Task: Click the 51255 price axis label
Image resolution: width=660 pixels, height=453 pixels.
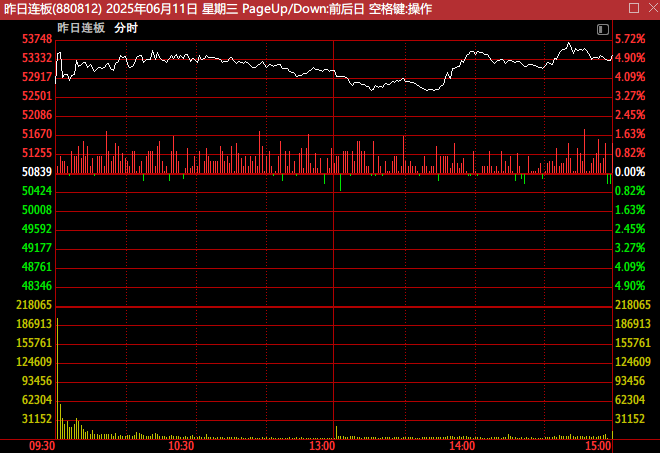Action: [x=37, y=153]
